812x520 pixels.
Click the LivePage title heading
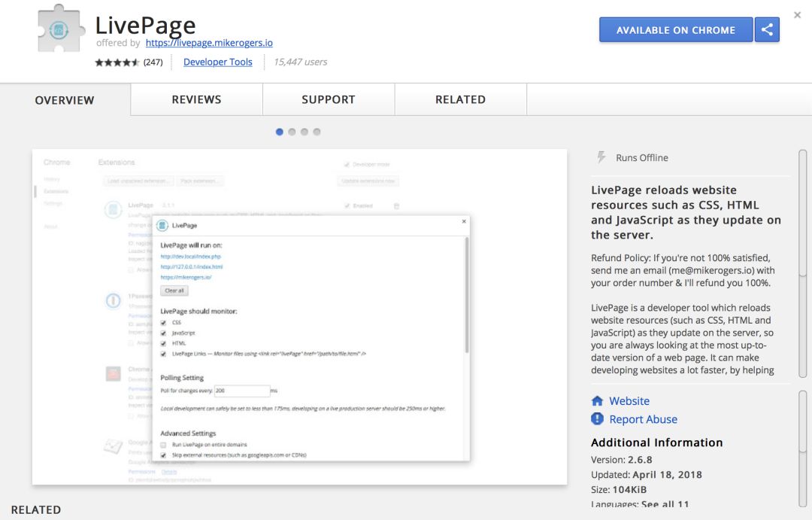(146, 25)
